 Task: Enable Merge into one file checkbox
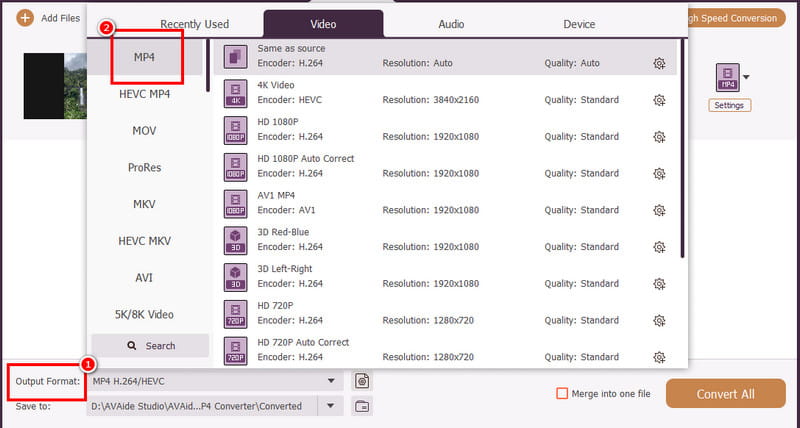[x=562, y=394]
